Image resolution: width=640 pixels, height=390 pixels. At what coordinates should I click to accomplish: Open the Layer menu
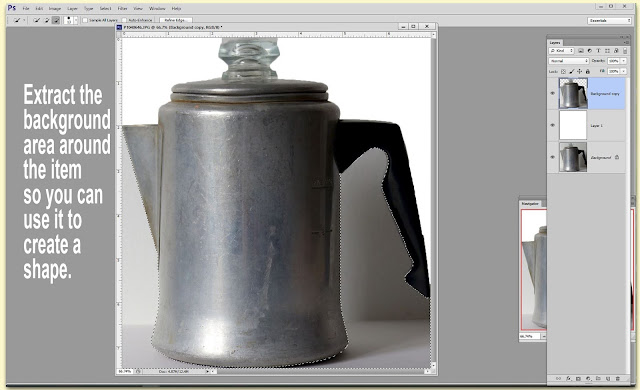coord(72,9)
